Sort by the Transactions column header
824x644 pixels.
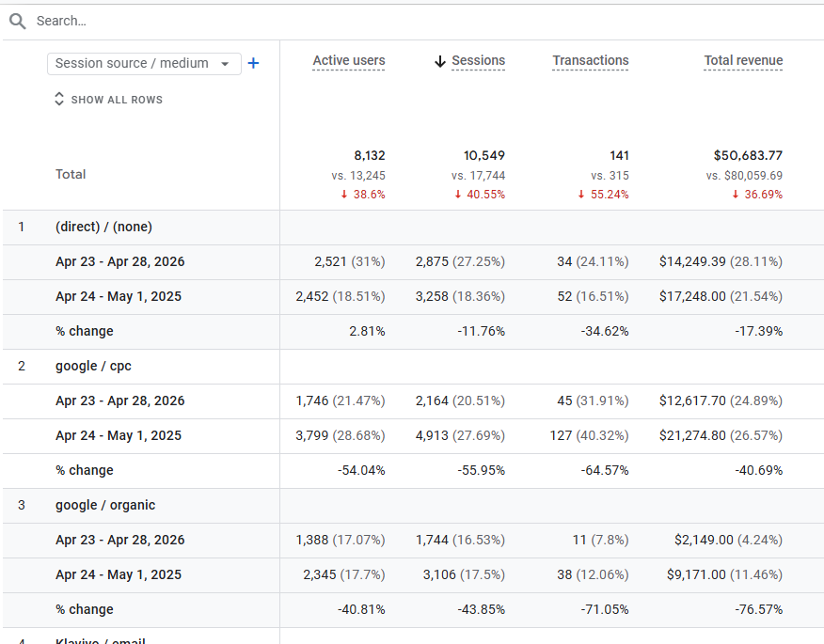click(x=590, y=61)
